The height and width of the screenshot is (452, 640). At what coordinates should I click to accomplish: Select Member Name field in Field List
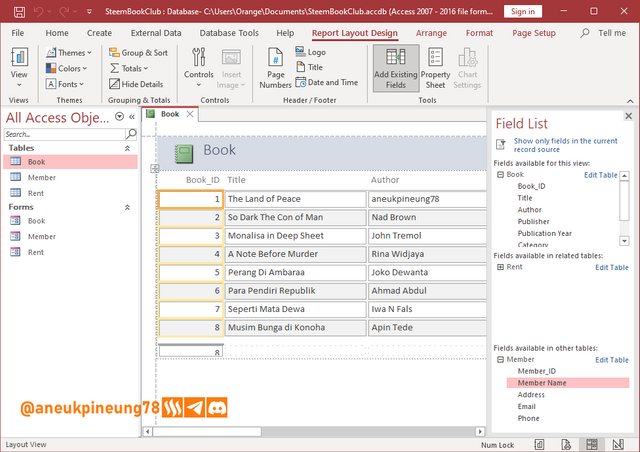pyautogui.click(x=568, y=383)
